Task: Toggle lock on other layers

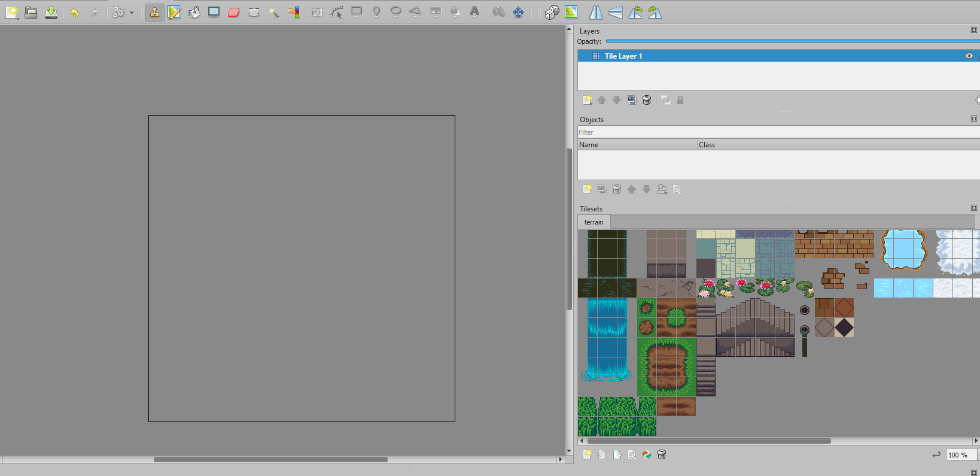Action: 680,100
